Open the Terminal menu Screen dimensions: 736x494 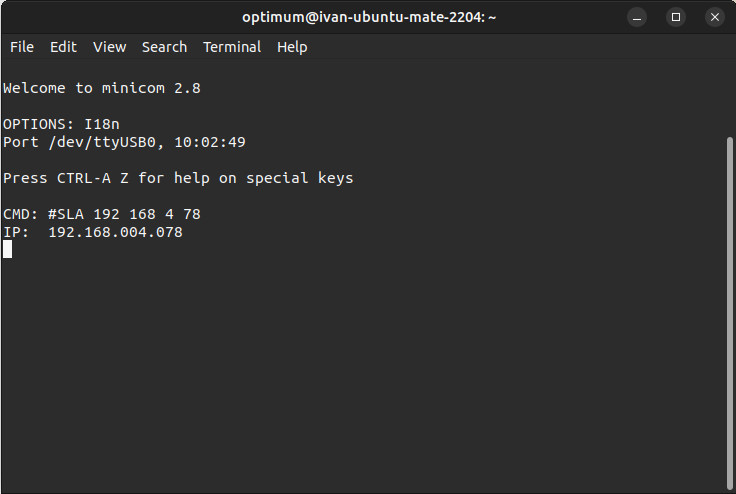pos(232,47)
